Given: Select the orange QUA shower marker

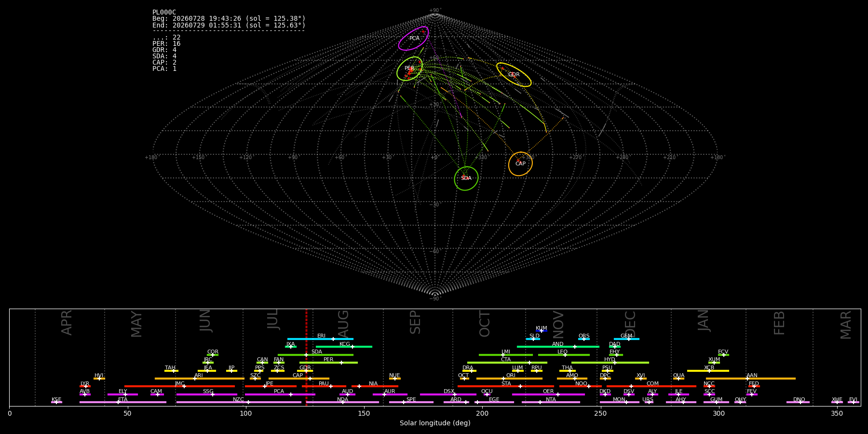Looking at the screenshot, I should tap(678, 379).
